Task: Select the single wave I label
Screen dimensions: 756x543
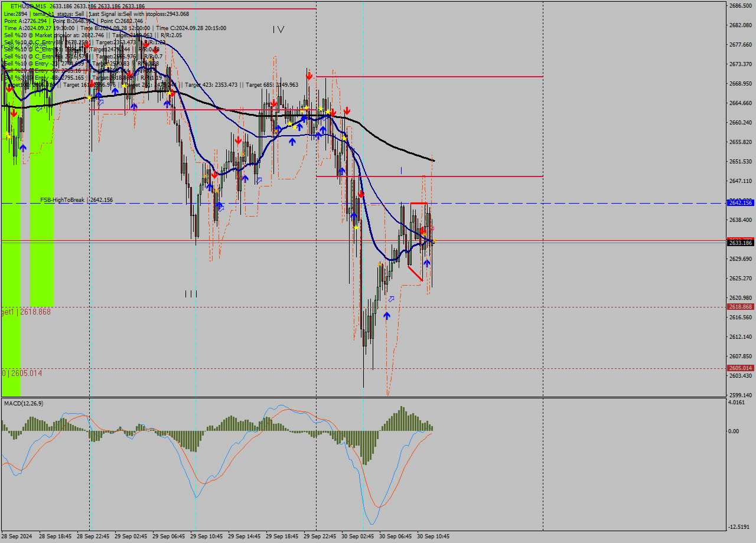Action: (x=401, y=171)
